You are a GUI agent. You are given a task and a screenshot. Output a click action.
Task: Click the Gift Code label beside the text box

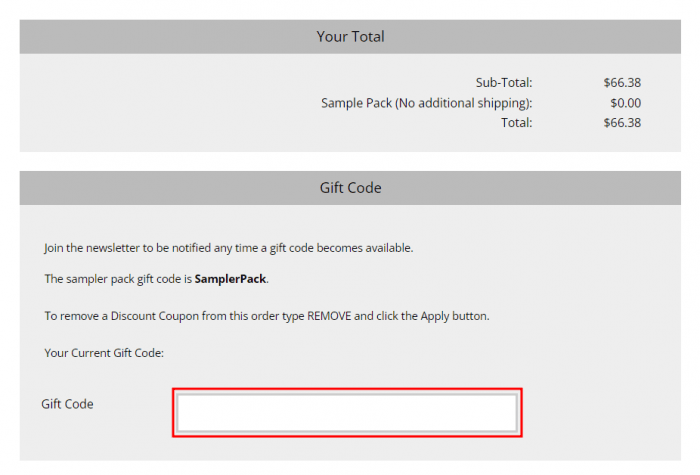click(x=67, y=404)
